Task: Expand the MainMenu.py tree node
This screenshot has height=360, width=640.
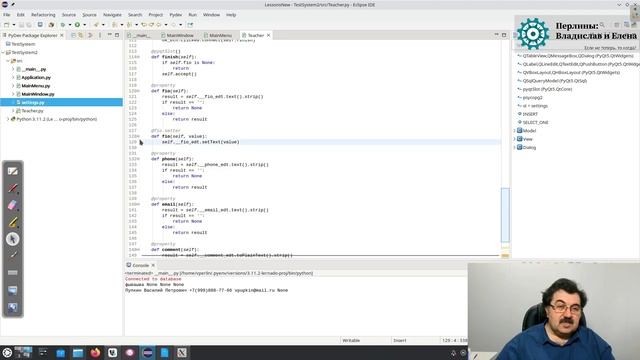Action: coord(13,86)
